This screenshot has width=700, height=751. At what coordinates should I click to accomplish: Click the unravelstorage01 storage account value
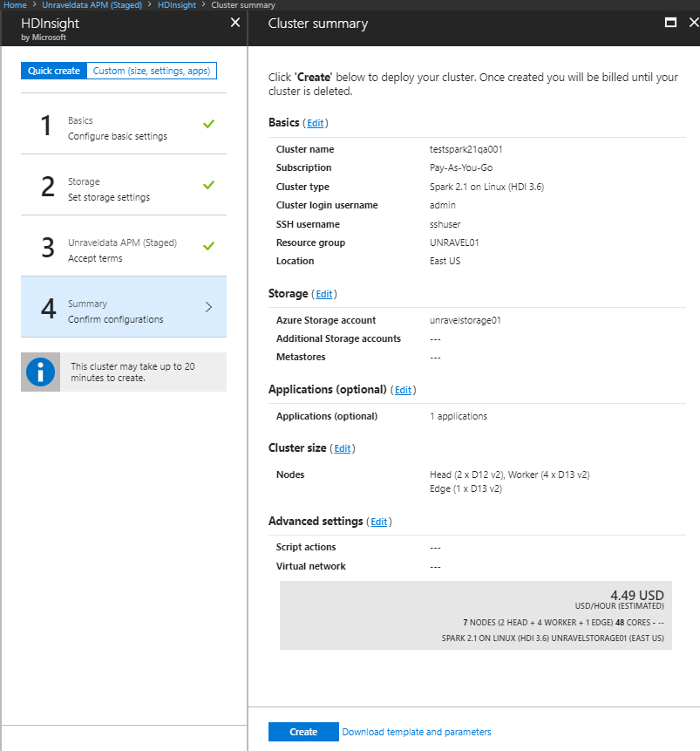[465, 320]
